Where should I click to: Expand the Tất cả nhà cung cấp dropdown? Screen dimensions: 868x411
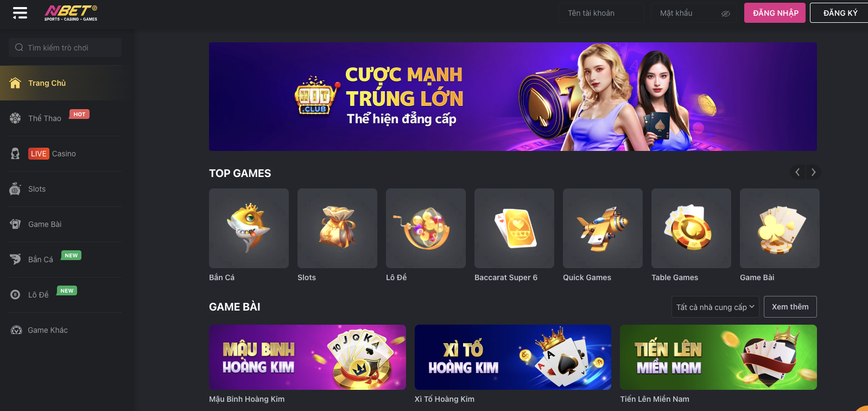[x=715, y=307]
